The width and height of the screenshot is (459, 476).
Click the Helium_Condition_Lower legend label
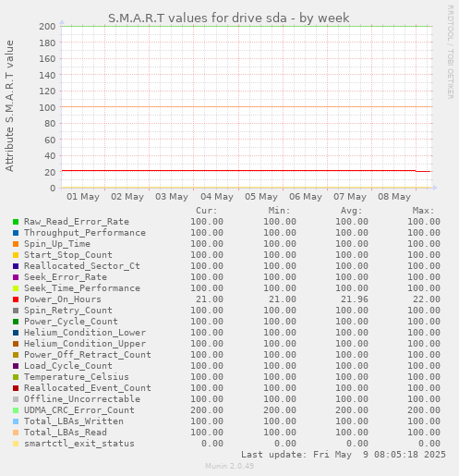(x=85, y=333)
